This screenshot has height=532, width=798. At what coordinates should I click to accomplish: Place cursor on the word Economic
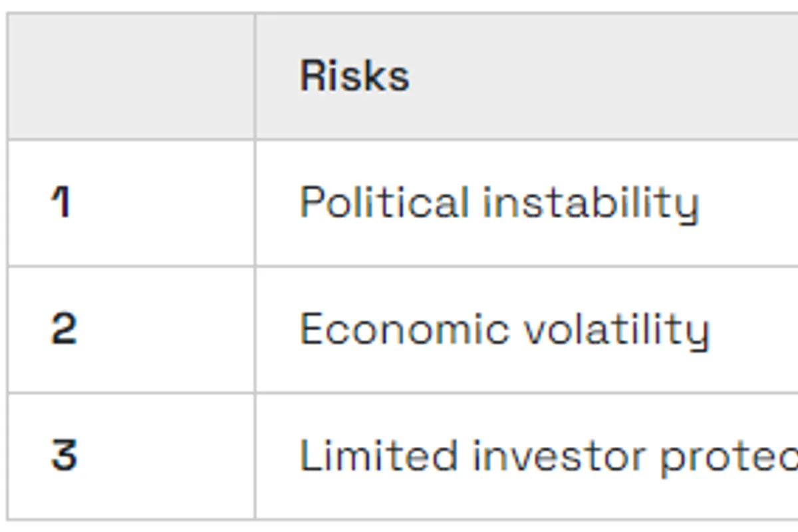point(404,329)
